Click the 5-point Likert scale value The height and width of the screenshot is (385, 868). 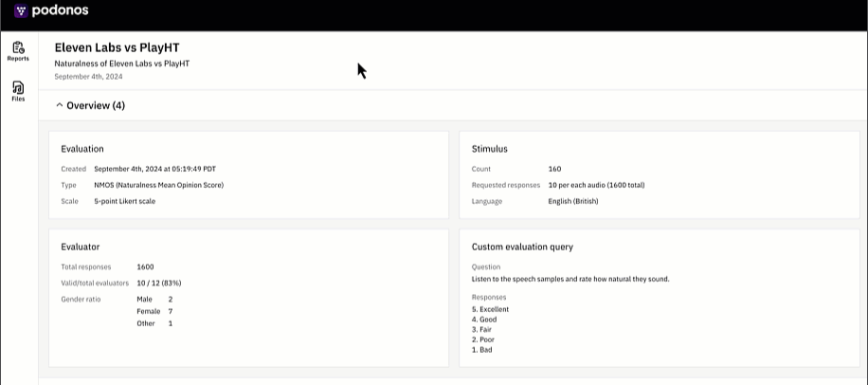tap(124, 201)
